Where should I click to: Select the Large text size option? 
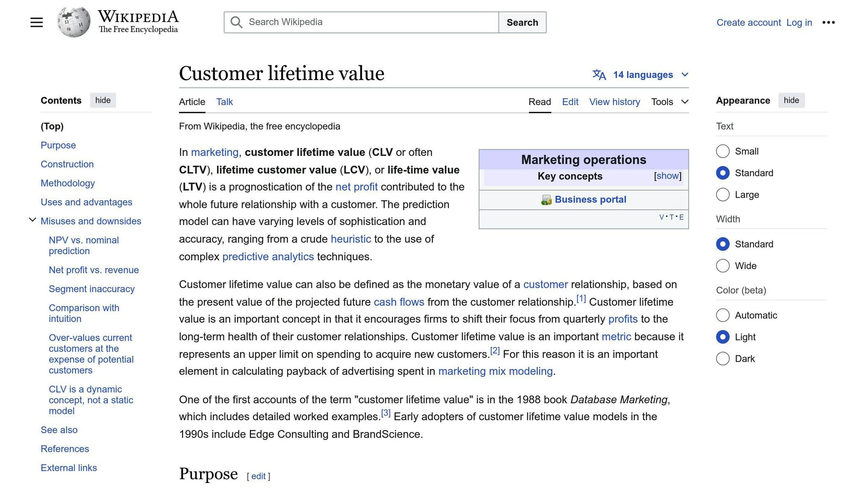(723, 194)
